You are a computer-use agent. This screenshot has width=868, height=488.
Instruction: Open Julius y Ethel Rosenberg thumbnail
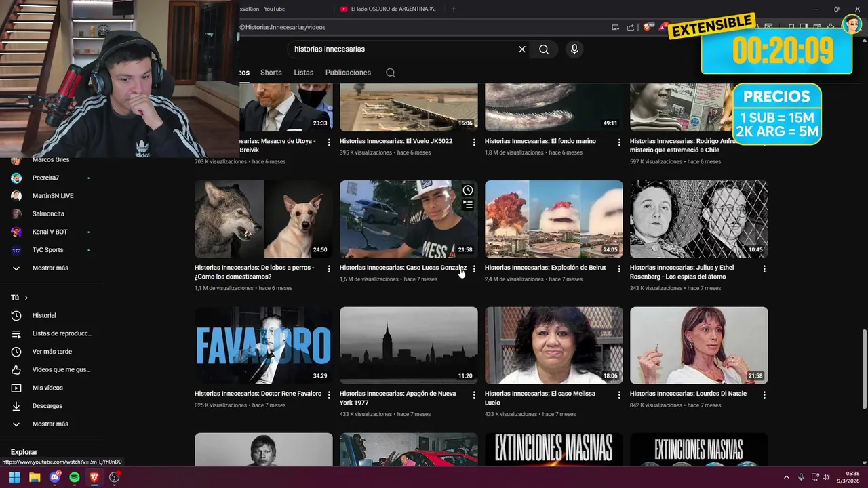tap(699, 219)
